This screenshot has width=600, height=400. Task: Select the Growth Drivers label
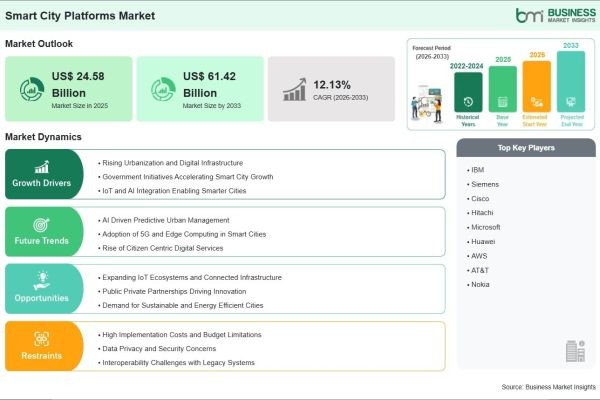[42, 183]
